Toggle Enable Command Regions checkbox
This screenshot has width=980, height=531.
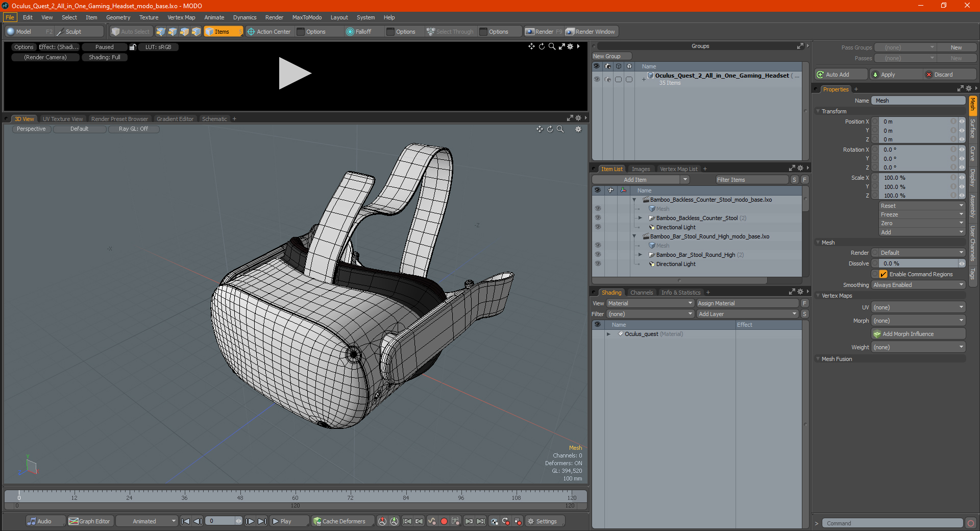883,274
